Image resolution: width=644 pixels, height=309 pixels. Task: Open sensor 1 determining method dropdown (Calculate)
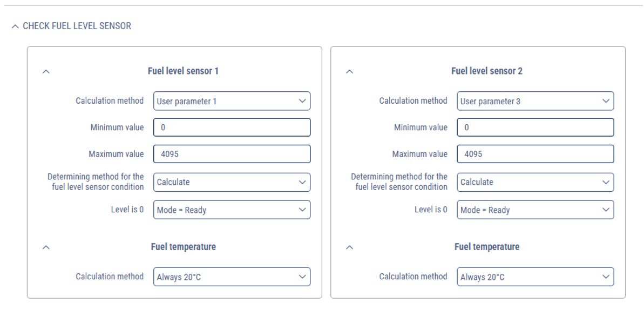(x=232, y=182)
